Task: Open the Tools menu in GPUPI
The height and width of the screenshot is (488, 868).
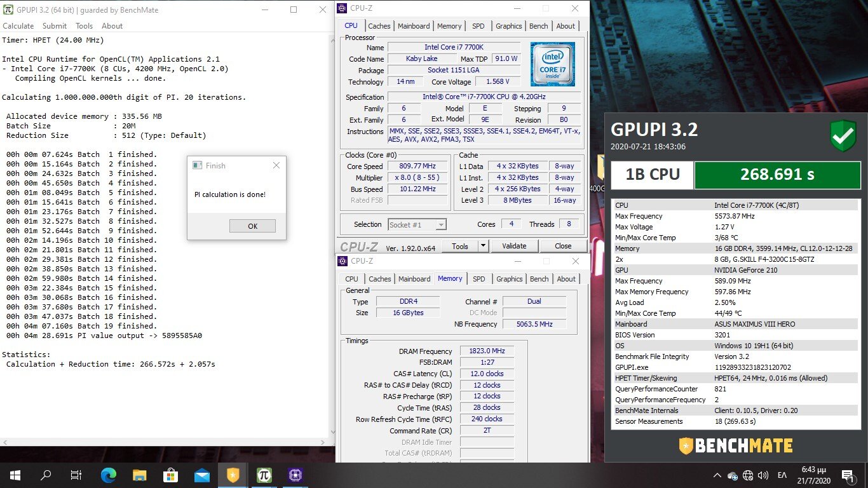Action: coord(85,26)
